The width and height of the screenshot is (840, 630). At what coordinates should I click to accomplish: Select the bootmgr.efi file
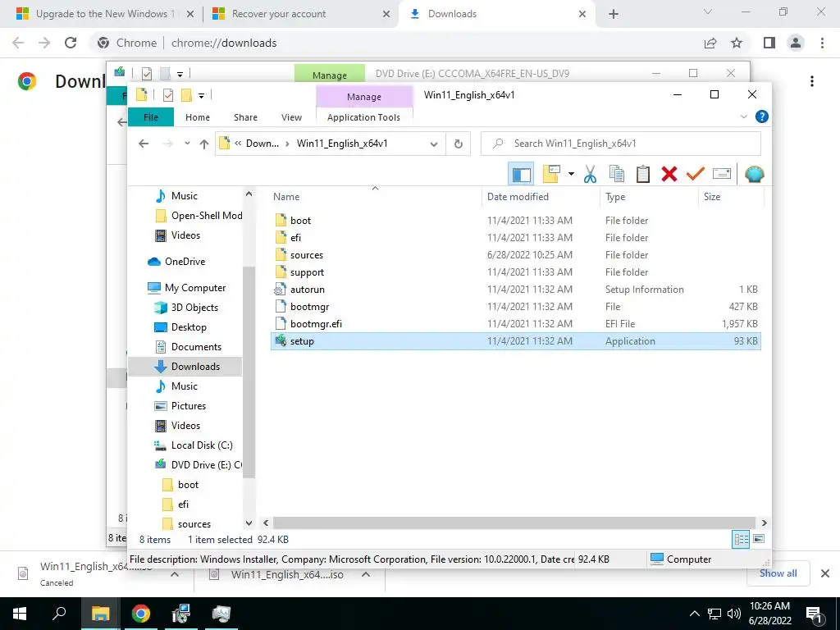pyautogui.click(x=316, y=323)
